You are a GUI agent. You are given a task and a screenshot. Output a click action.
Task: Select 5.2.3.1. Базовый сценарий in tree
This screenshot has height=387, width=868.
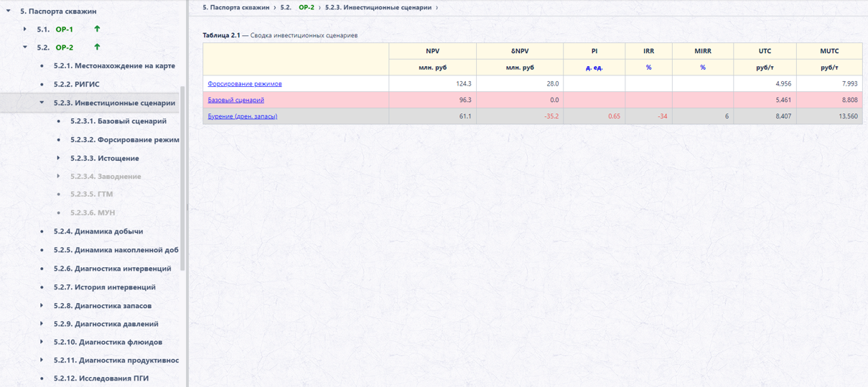118,121
